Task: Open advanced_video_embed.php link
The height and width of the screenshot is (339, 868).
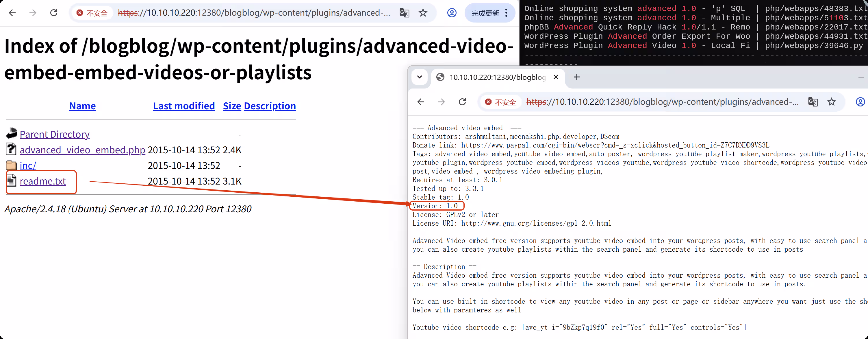Action: click(82, 150)
